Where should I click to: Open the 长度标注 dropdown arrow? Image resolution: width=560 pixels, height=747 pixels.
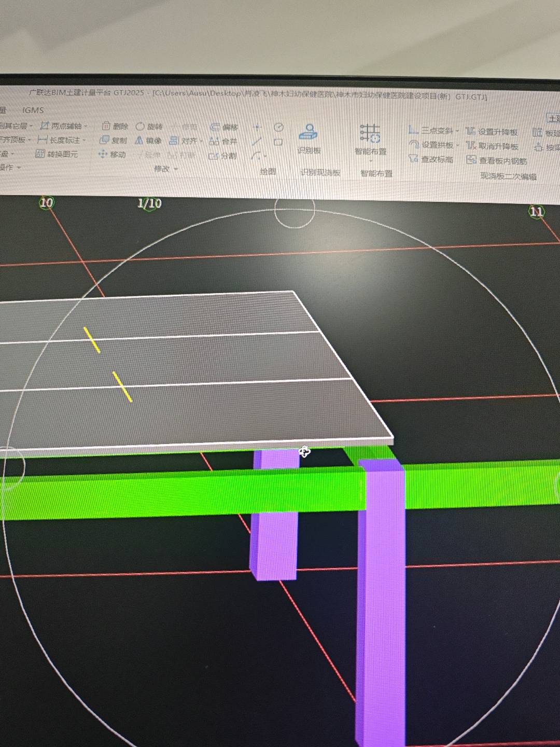click(84, 140)
